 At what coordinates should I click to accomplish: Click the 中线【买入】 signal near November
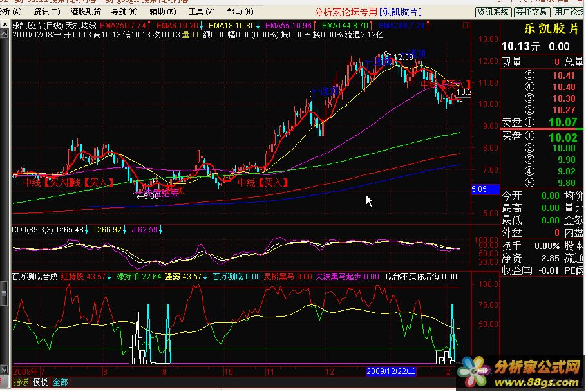pyautogui.click(x=263, y=182)
